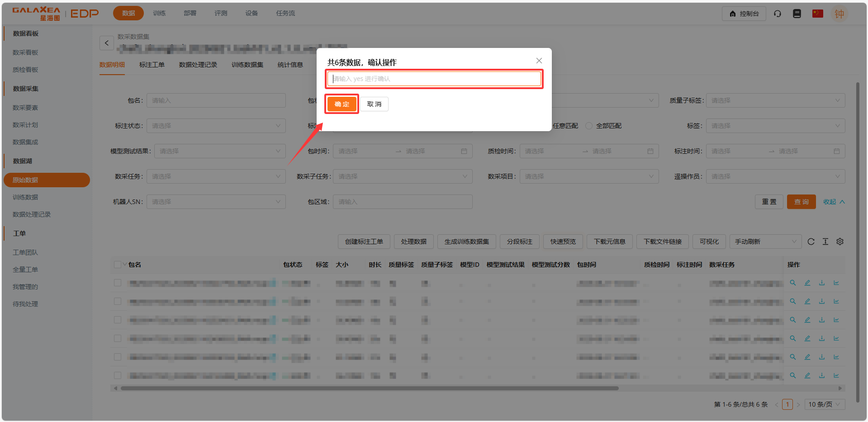Screen dimensions: 868x422
Task: Click the back arrow beside 数采数据集
Action: tap(107, 43)
